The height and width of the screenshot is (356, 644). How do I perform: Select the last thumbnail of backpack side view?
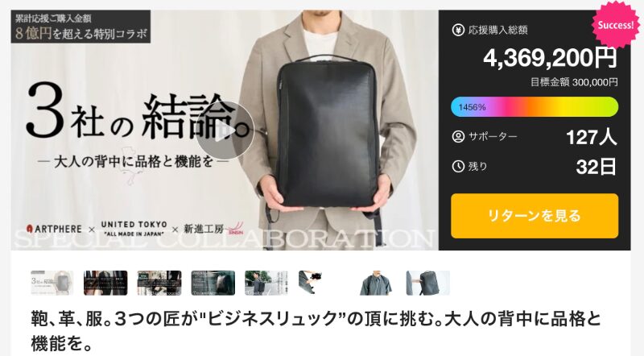coord(428,283)
